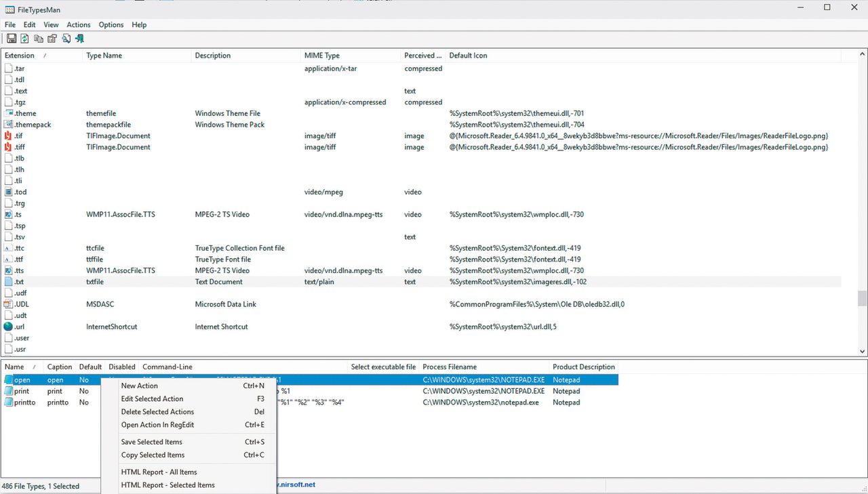Screen dimensions: 868x494
Task: Select the .ttc font file icon
Action: tap(9, 248)
